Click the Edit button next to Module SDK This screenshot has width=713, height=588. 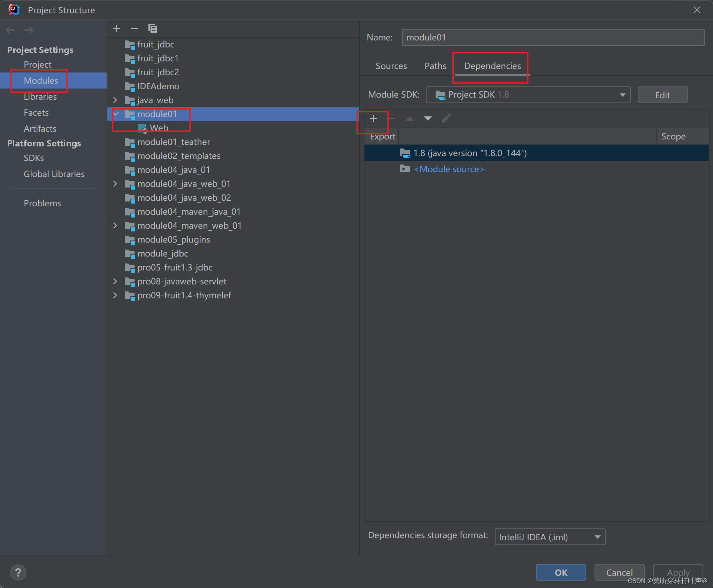(x=662, y=95)
